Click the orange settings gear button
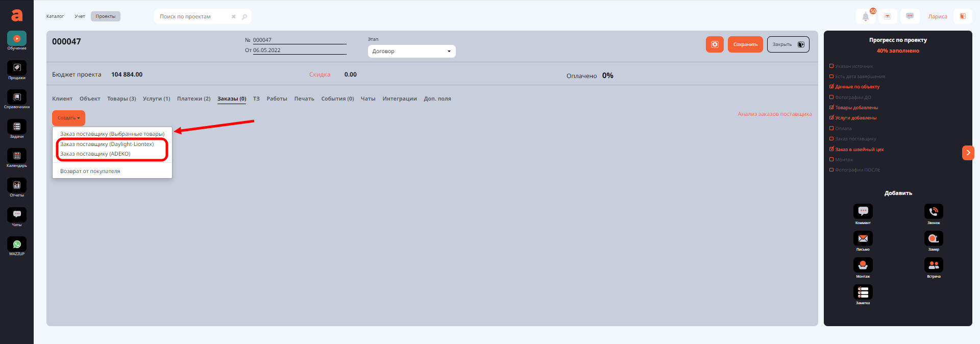Screen dimensions: 980x344 715,44
